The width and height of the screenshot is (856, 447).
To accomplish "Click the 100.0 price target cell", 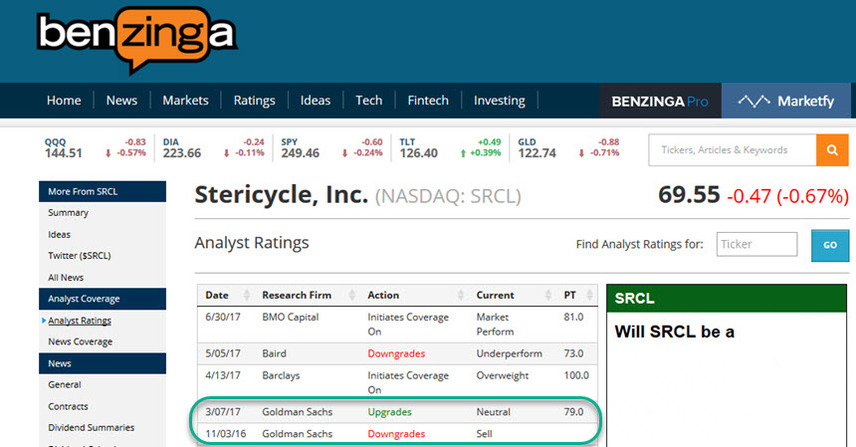I will [x=576, y=376].
